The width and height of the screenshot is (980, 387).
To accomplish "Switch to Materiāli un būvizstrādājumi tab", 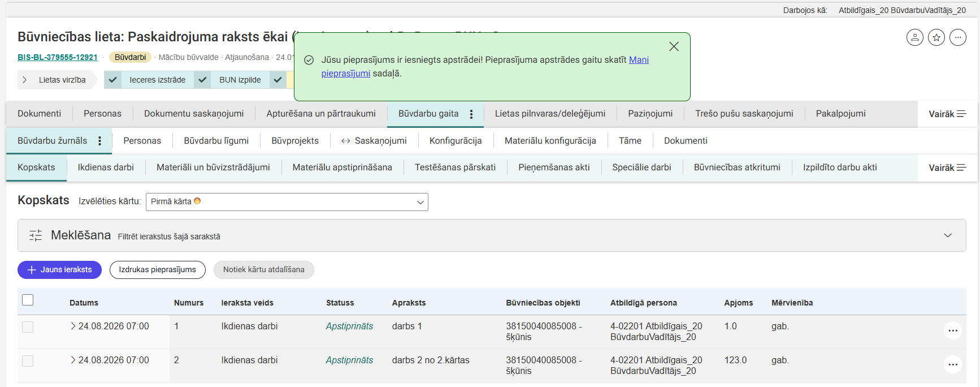I will [213, 167].
